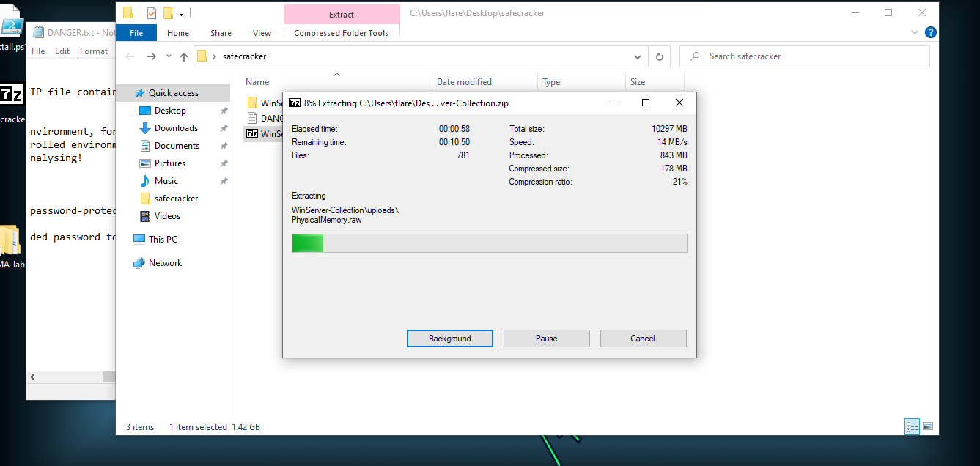Minimize the 7-Zip extraction dialog
Viewport: 980px width, 466px height.
(613, 103)
